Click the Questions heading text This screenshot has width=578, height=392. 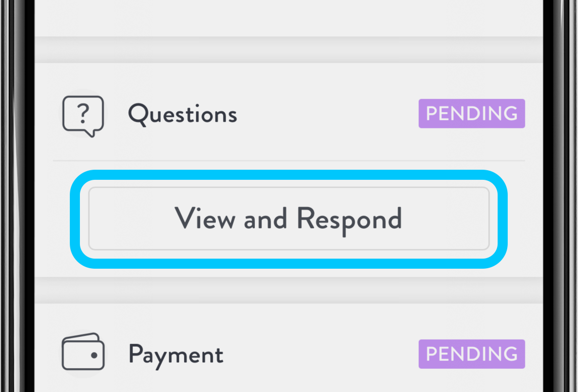tap(183, 114)
